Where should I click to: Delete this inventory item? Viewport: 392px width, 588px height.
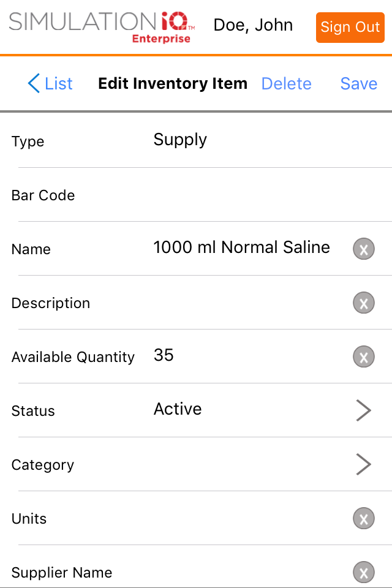tap(286, 83)
